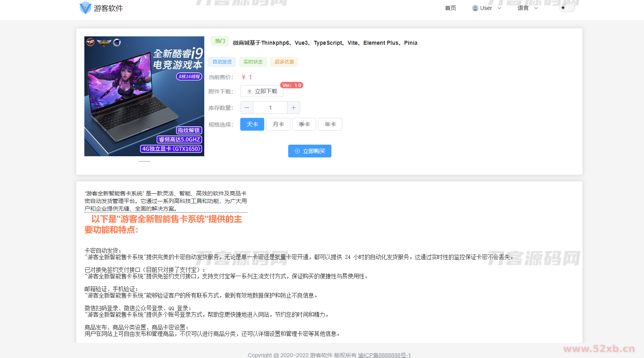The width and height of the screenshot is (644, 358).
Task: Choose the 季卡 specification option
Action: click(x=304, y=124)
